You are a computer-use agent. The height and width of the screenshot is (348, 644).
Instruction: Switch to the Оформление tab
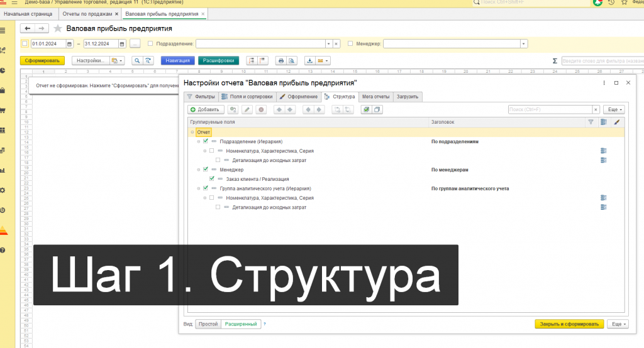click(x=299, y=97)
